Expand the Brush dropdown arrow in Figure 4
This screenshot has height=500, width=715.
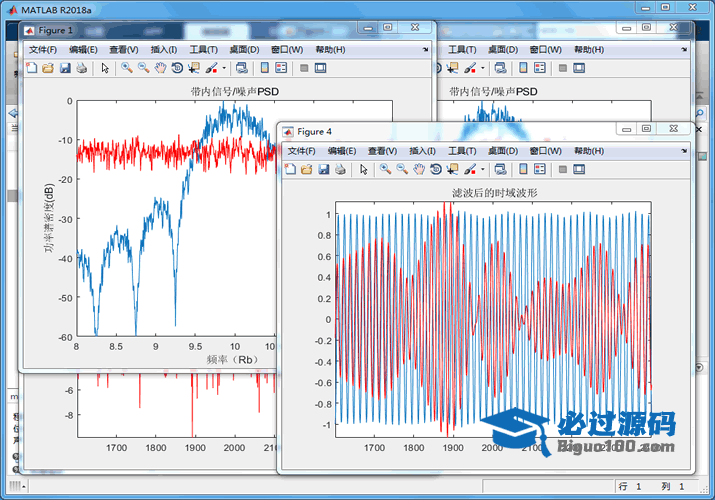pyautogui.click(x=483, y=169)
